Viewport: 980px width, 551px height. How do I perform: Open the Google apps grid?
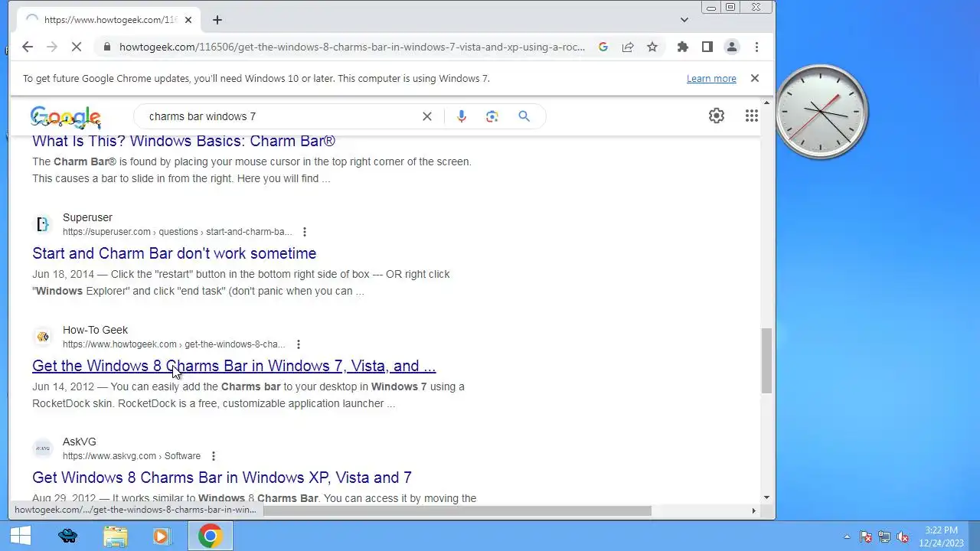coord(752,116)
